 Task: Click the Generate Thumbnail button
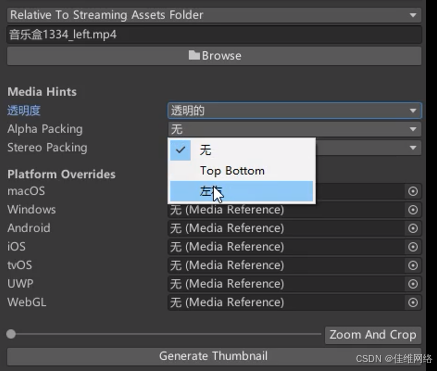coord(213,356)
